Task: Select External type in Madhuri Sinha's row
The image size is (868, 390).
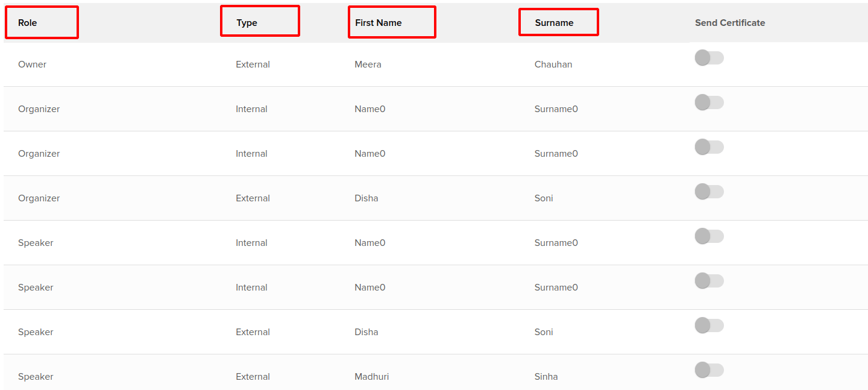Action: (x=253, y=376)
